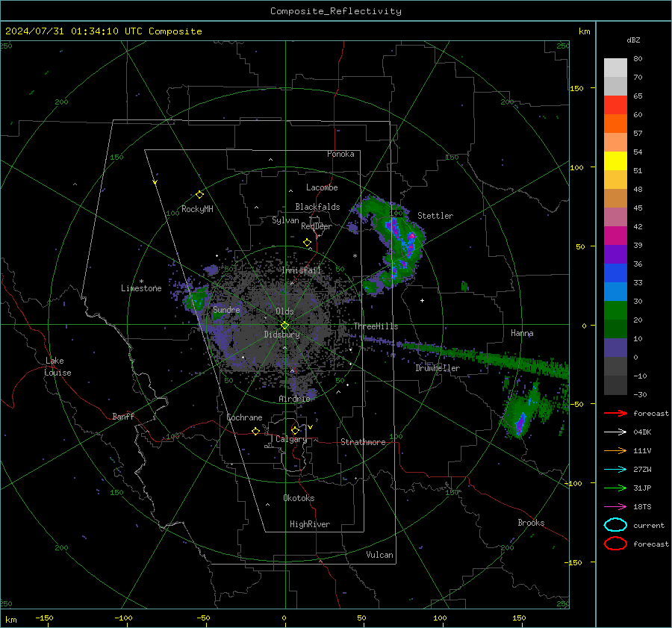Click the HighRiver town label
The width and height of the screenshot is (672, 628).
(x=309, y=524)
